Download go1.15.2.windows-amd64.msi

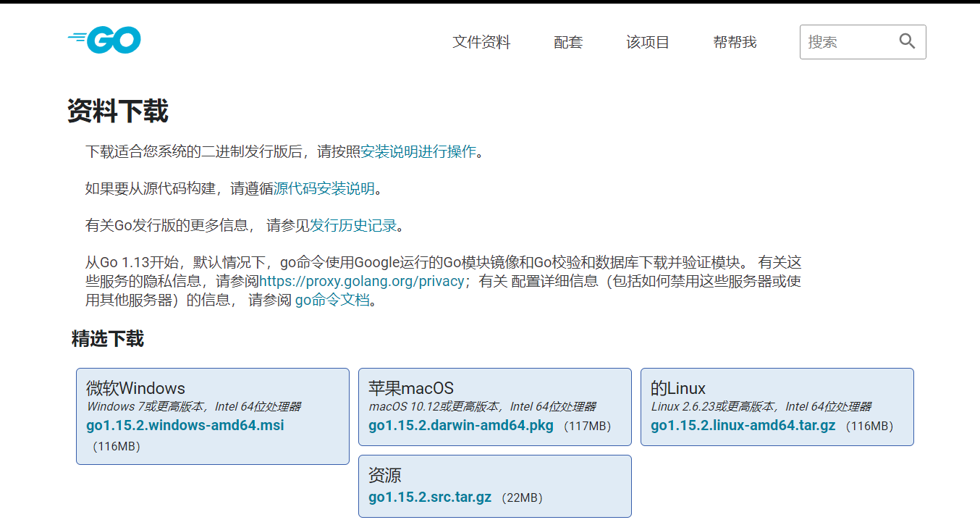click(x=185, y=425)
